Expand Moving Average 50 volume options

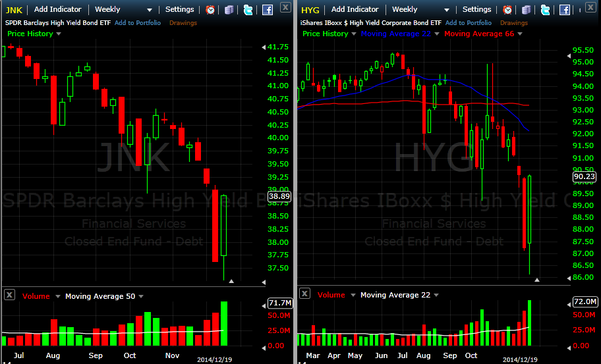click(141, 296)
